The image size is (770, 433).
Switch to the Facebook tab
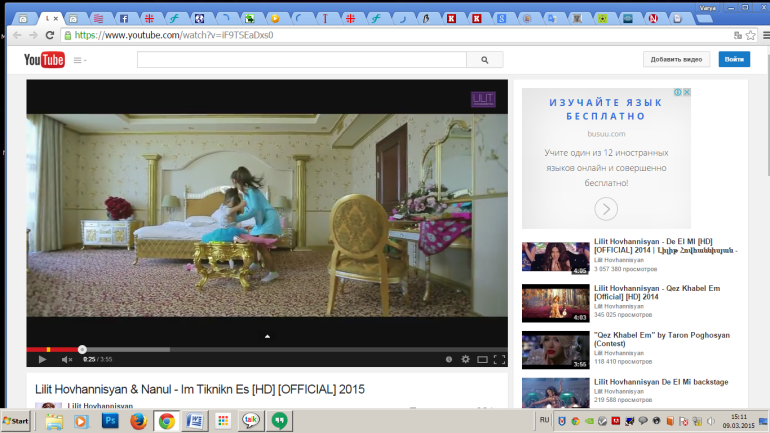[x=124, y=19]
